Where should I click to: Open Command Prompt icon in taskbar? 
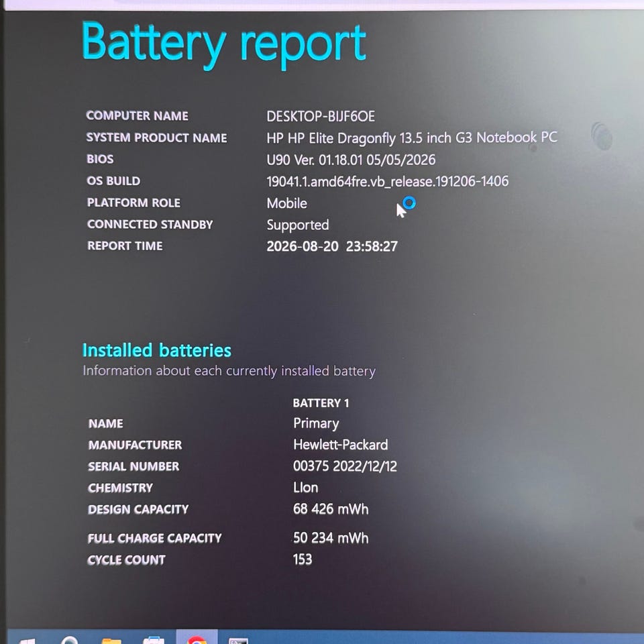point(239,640)
